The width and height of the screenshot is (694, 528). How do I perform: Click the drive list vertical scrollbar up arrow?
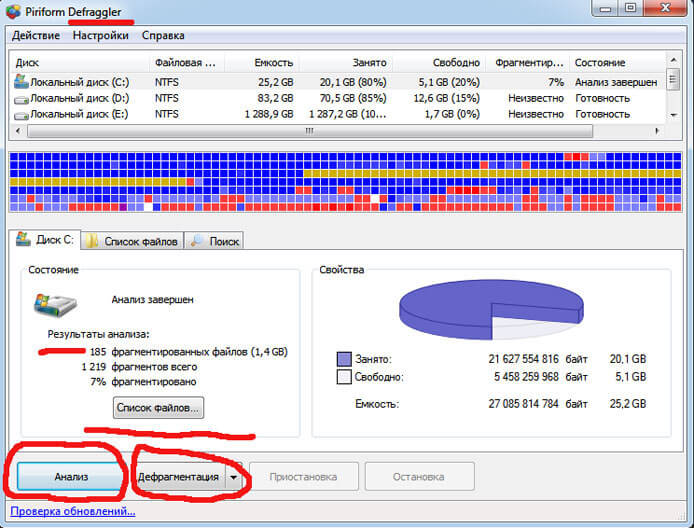[x=673, y=60]
